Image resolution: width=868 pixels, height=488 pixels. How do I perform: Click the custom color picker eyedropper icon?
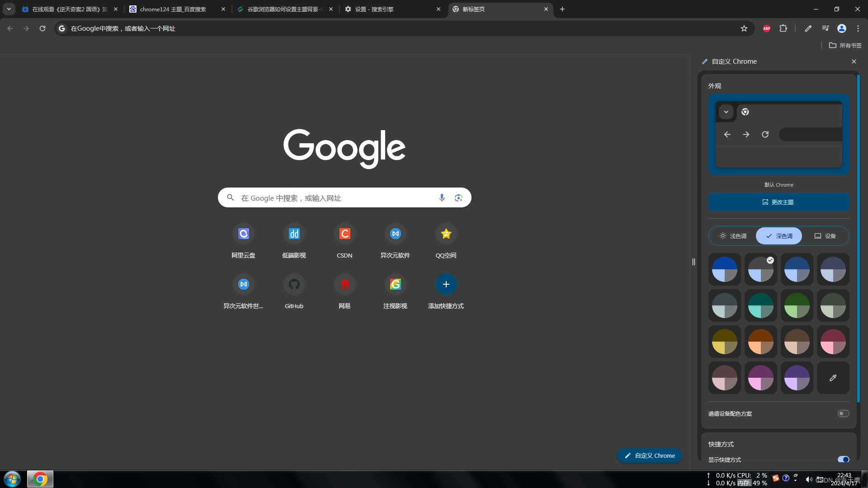pyautogui.click(x=833, y=377)
